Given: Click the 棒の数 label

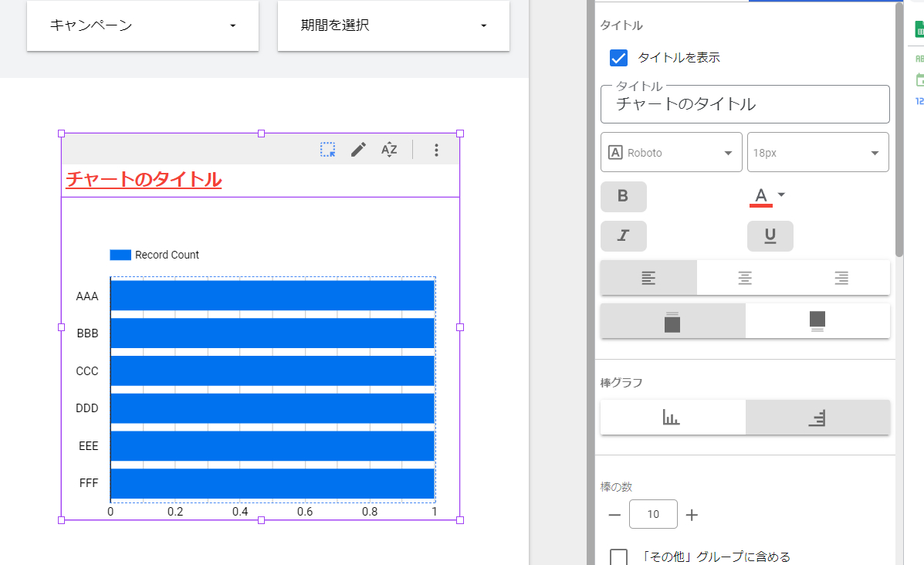Looking at the screenshot, I should point(617,486).
